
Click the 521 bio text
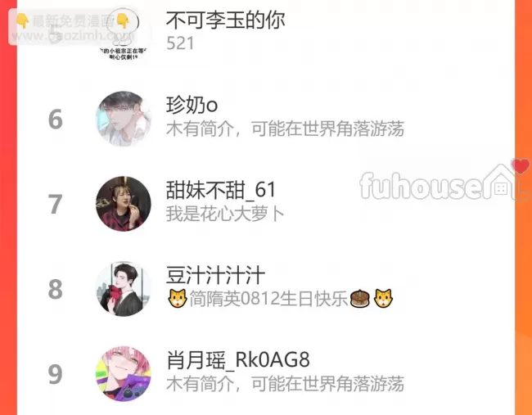(x=180, y=43)
